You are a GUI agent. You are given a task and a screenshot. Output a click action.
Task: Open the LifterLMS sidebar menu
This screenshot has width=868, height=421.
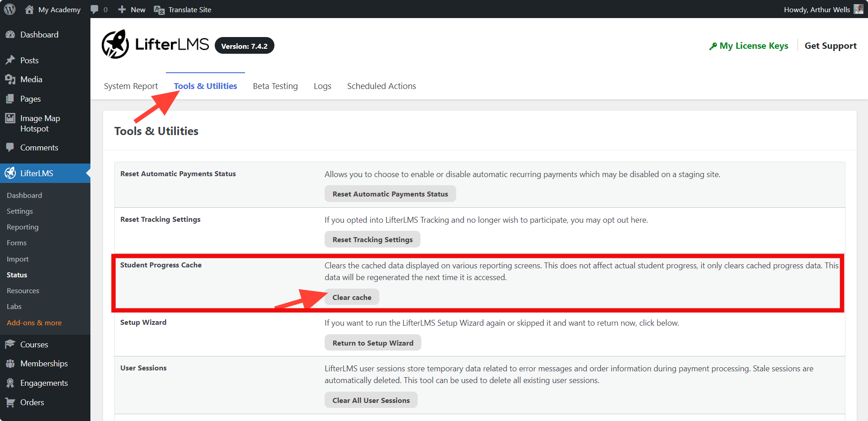[37, 173]
